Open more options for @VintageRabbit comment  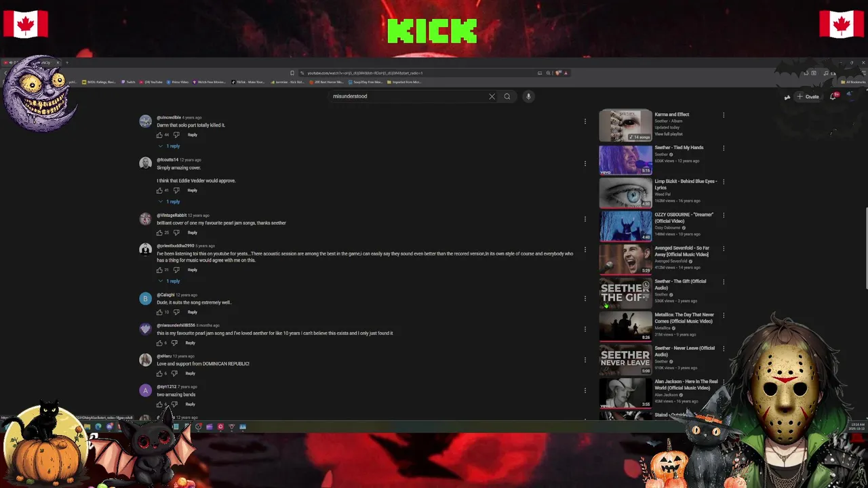(x=585, y=219)
